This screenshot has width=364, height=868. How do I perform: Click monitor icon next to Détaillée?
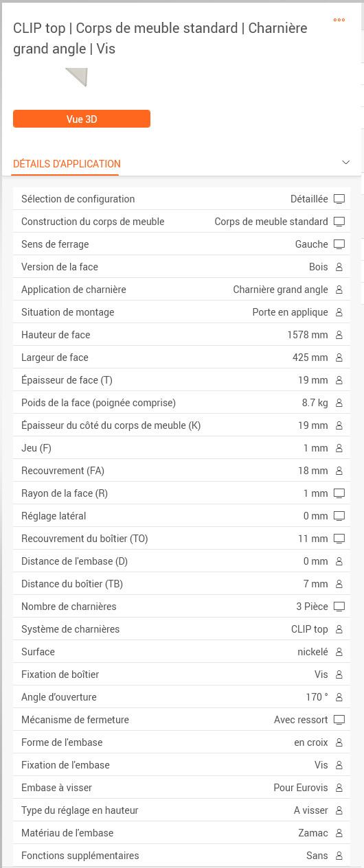pyautogui.click(x=339, y=199)
